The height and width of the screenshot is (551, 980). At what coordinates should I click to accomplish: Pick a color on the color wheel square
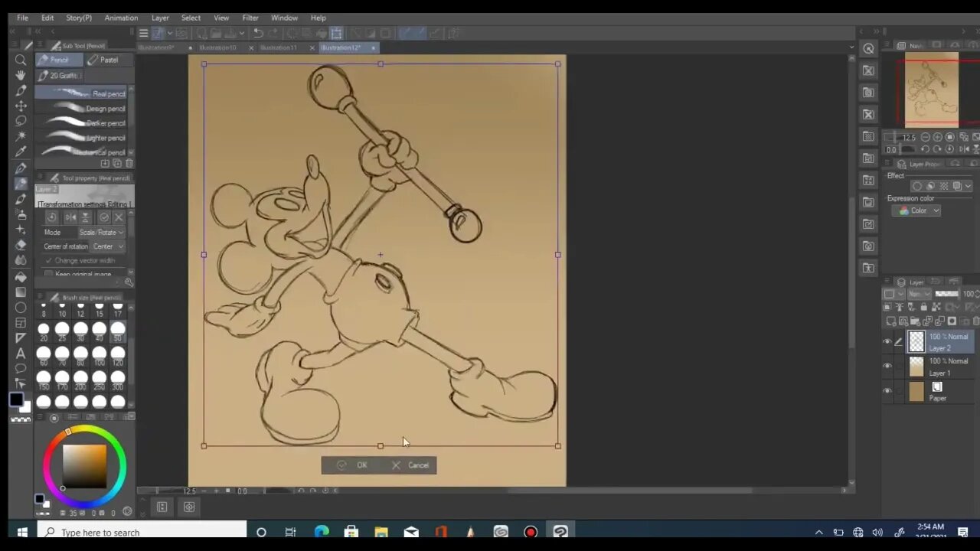click(x=84, y=465)
